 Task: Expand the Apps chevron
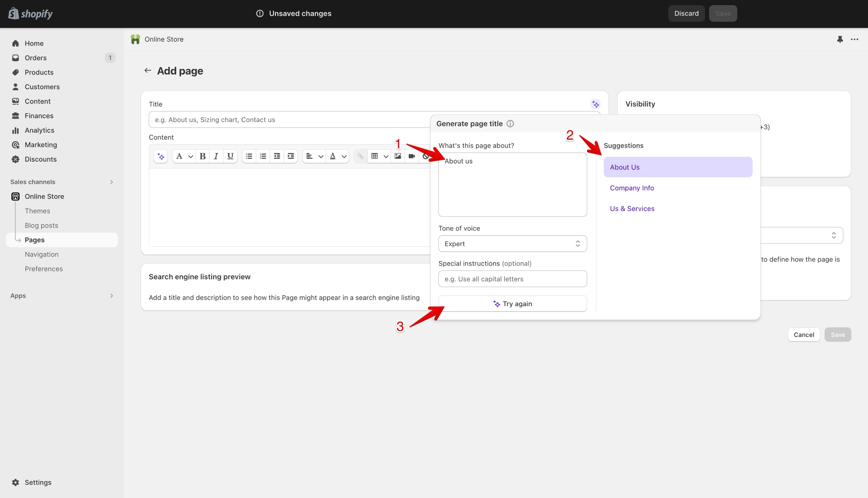[x=112, y=296]
